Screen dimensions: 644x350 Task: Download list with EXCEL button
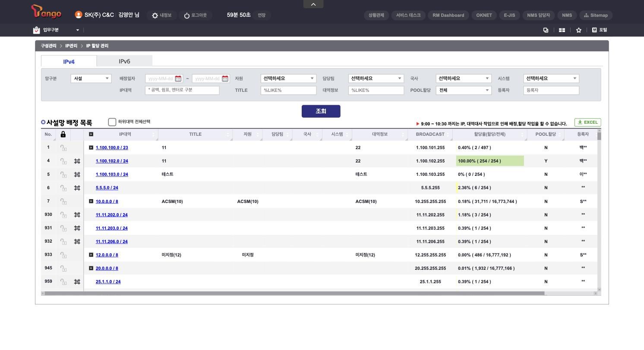tap(587, 122)
